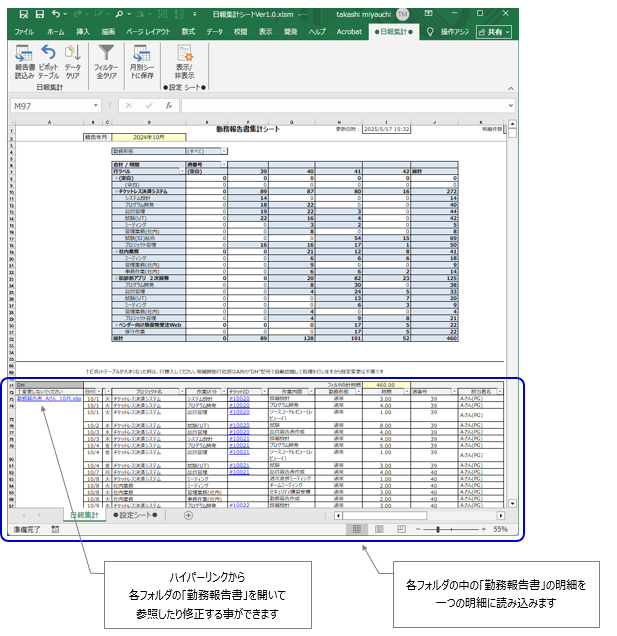Click the formula bar confirm checkmark
This screenshot has width=617, height=636.
pyautogui.click(x=148, y=106)
